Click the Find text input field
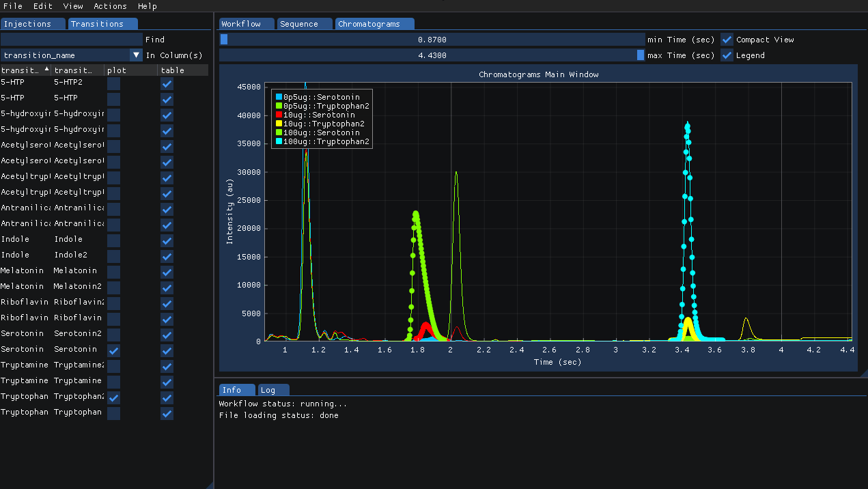This screenshot has height=489, width=868. click(x=72, y=40)
